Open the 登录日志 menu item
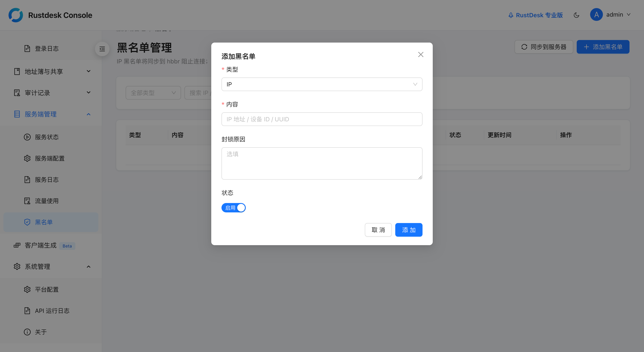This screenshot has height=352, width=644. tap(51, 49)
